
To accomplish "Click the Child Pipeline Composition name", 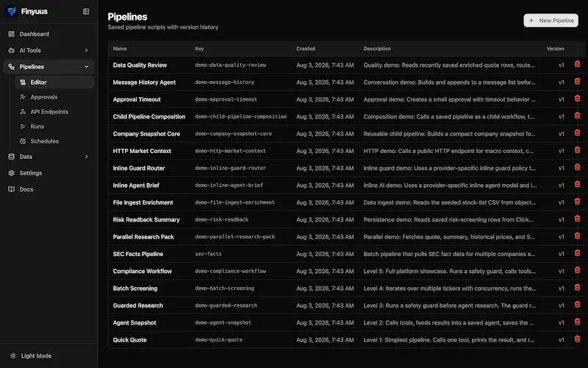I will click(149, 117).
